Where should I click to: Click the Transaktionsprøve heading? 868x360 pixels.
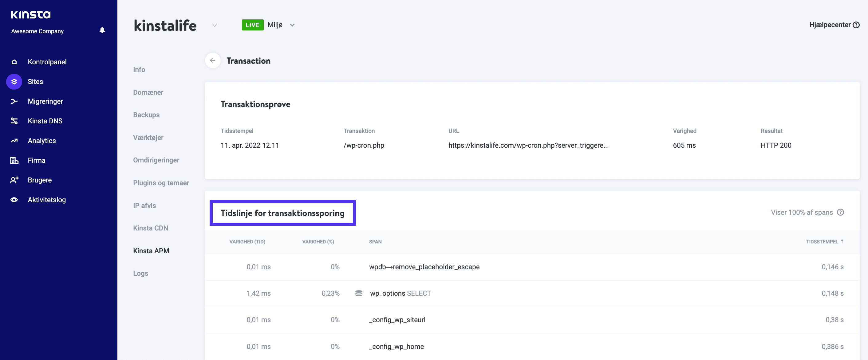(255, 104)
